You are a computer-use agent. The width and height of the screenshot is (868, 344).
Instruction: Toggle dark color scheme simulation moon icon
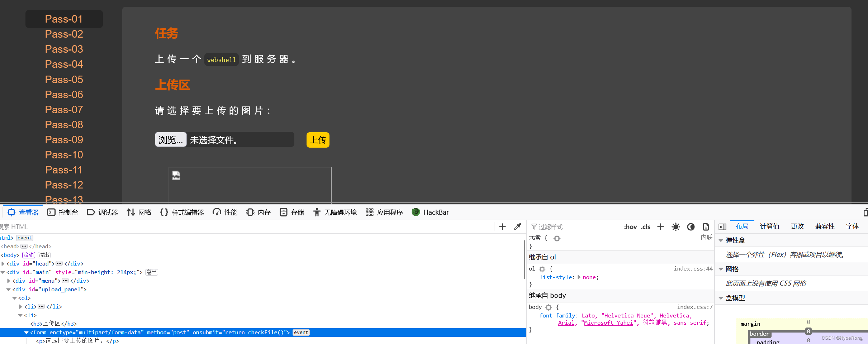coord(691,226)
